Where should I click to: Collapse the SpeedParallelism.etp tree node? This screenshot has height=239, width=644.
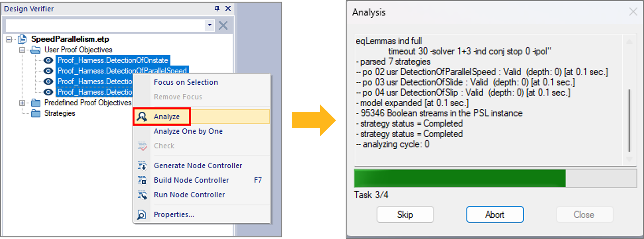pyautogui.click(x=9, y=39)
